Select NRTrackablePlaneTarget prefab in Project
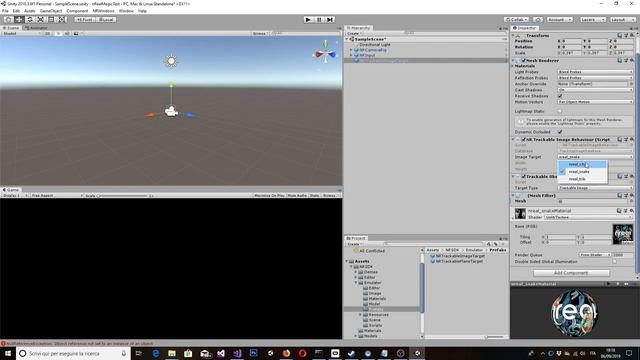Image resolution: width=640 pixels, height=360 pixels. (456, 261)
